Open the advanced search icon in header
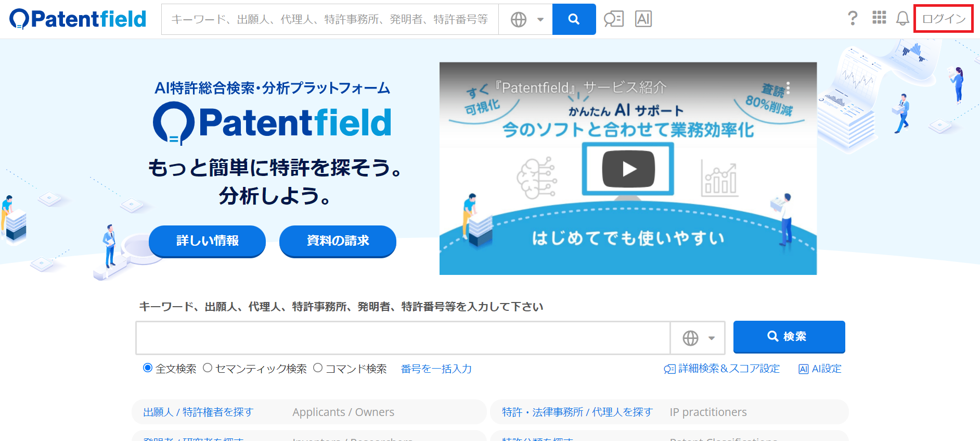980x441 pixels. click(614, 19)
